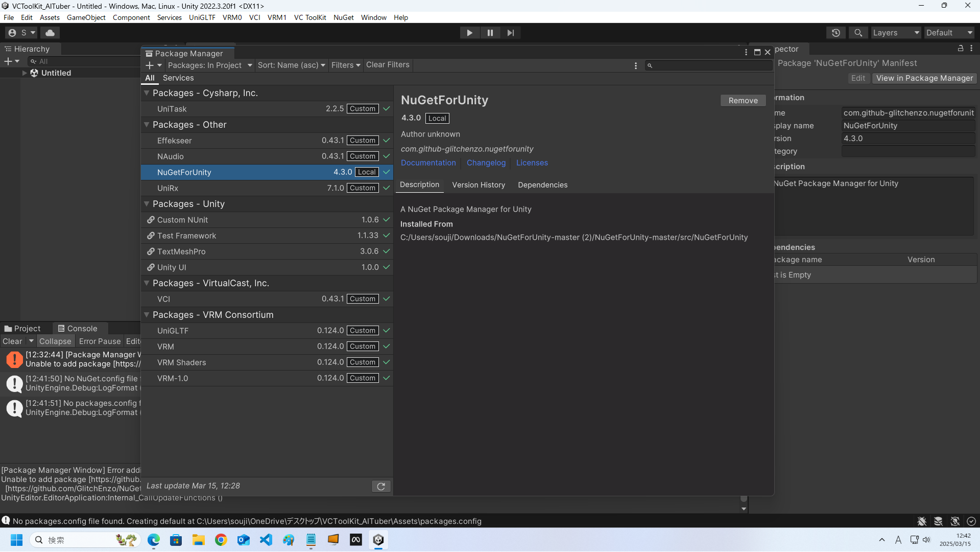Open the Unity account menu icon
The width and height of the screenshot is (980, 552).
(21, 33)
